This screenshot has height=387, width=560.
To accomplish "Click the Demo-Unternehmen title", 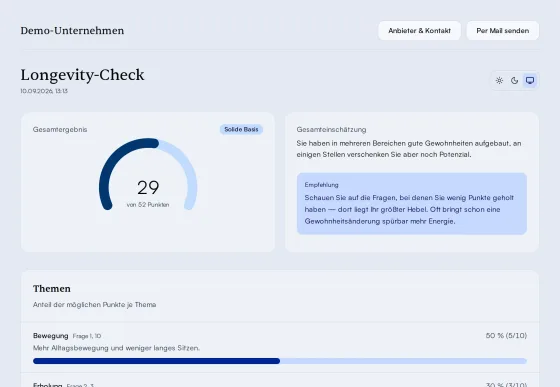I will point(72,31).
